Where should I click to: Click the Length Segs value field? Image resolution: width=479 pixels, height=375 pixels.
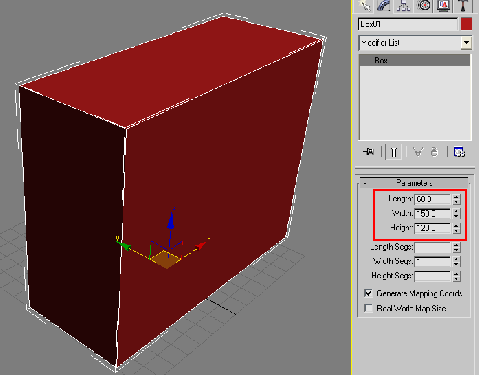click(432, 247)
